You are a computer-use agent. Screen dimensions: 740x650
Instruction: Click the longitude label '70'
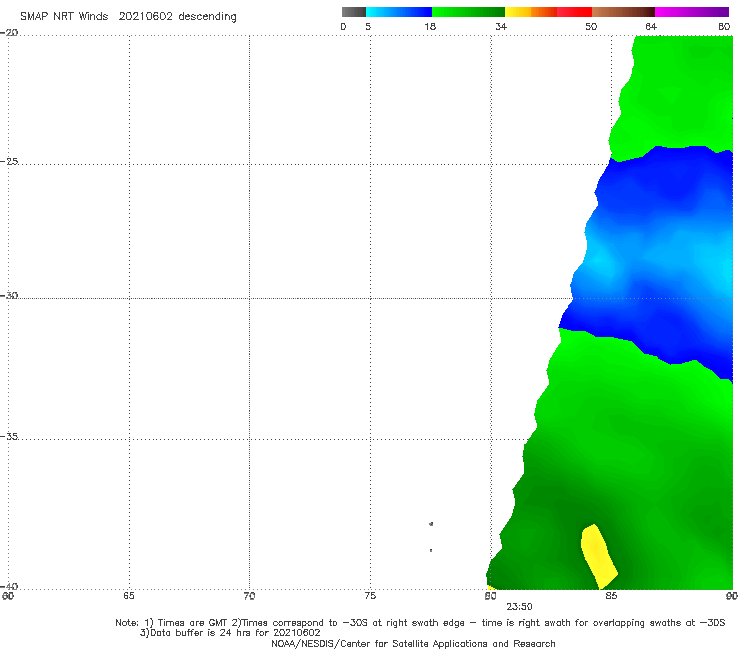(249, 596)
